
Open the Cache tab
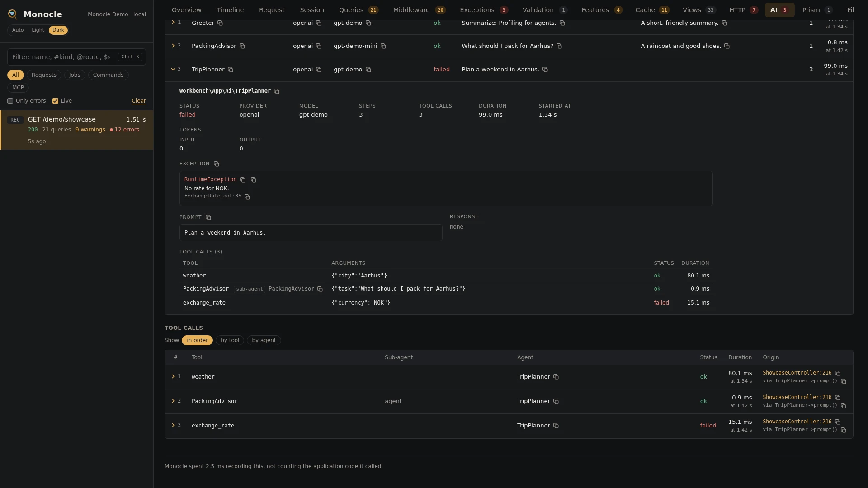(x=652, y=10)
